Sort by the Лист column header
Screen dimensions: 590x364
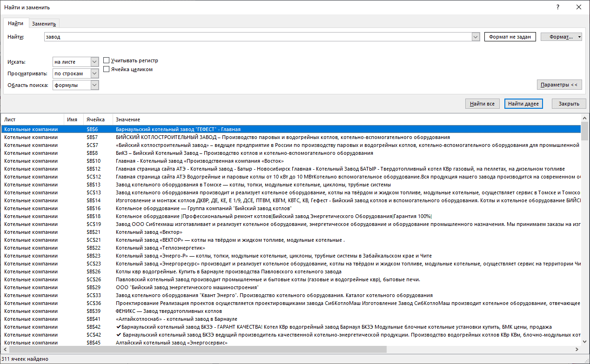tap(32, 119)
